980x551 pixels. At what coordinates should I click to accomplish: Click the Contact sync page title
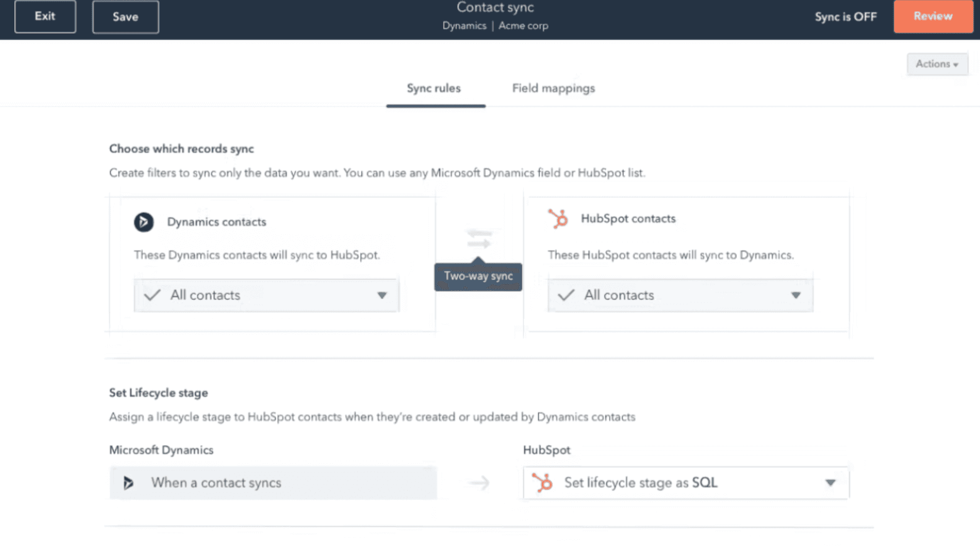point(495,7)
